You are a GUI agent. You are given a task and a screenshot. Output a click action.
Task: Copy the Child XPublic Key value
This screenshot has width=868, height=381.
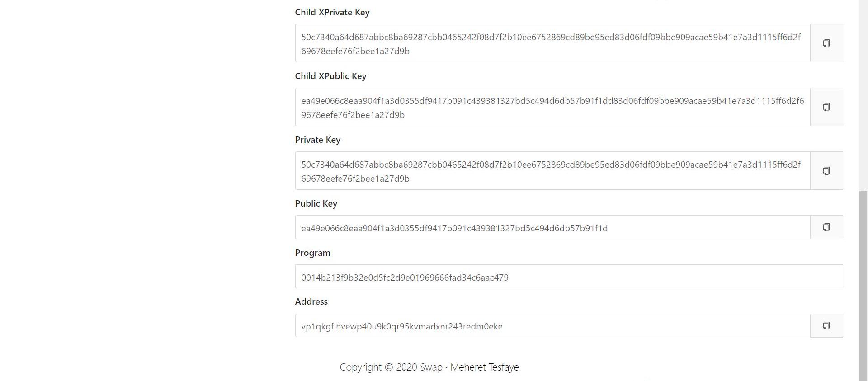(x=826, y=107)
